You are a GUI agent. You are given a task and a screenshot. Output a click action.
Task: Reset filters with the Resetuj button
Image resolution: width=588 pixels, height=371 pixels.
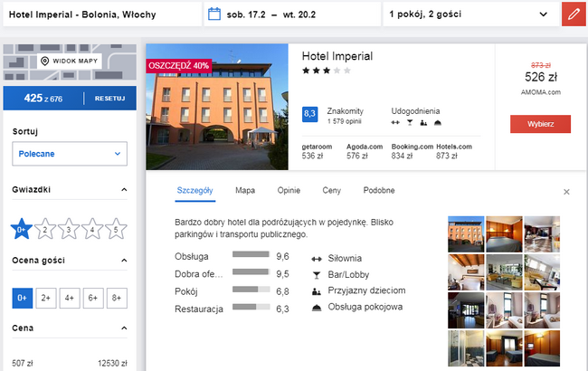109,99
